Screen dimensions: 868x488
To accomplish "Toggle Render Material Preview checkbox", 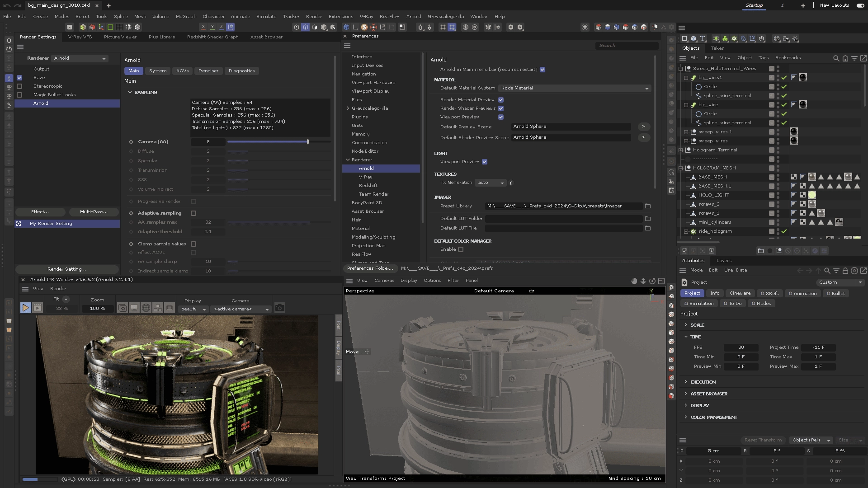I will pos(501,100).
